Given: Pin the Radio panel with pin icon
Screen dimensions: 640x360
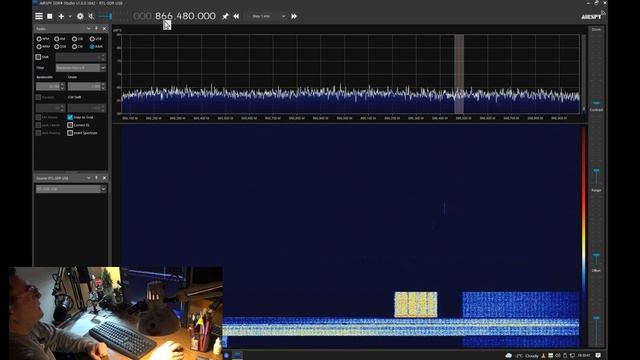Looking at the screenshot, I should (x=96, y=29).
